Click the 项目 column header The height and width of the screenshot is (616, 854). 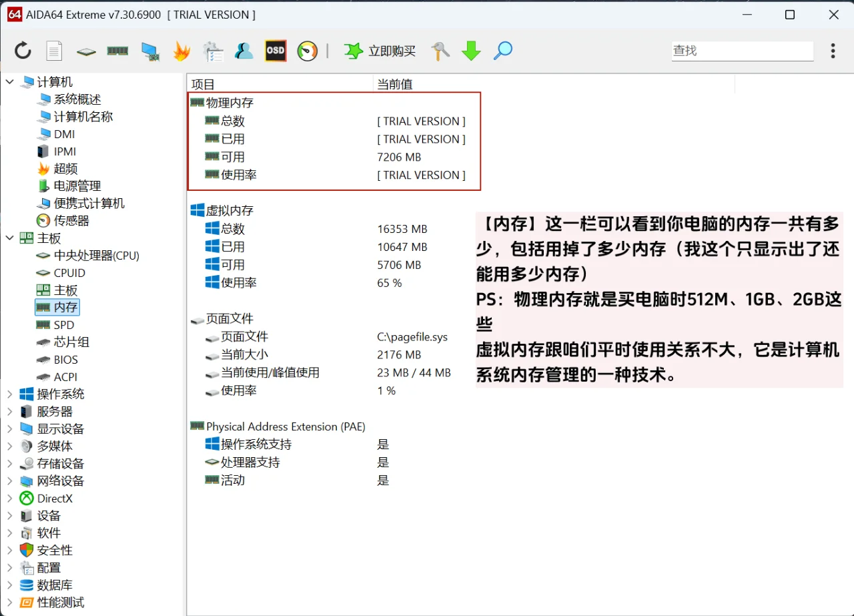[203, 84]
